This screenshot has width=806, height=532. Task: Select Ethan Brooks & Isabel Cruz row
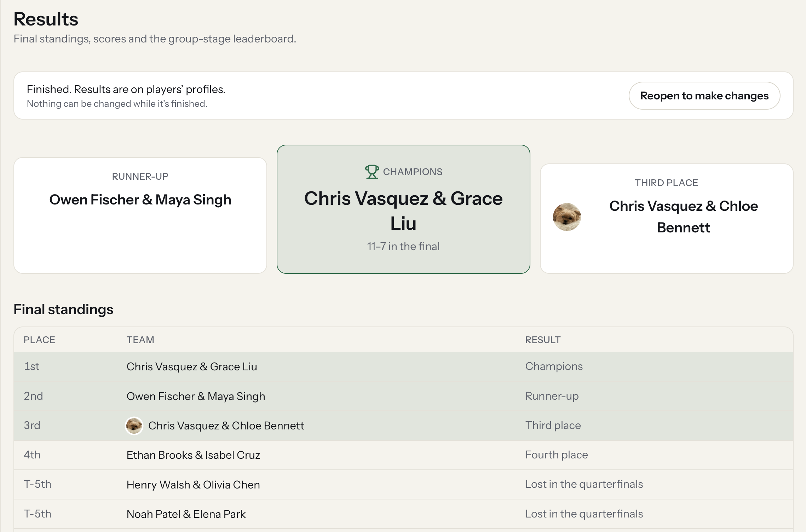click(403, 455)
